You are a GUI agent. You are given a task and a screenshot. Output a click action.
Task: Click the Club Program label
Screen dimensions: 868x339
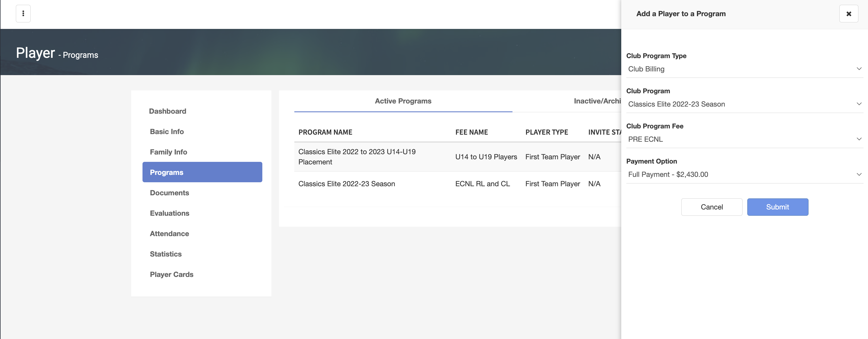[648, 91]
